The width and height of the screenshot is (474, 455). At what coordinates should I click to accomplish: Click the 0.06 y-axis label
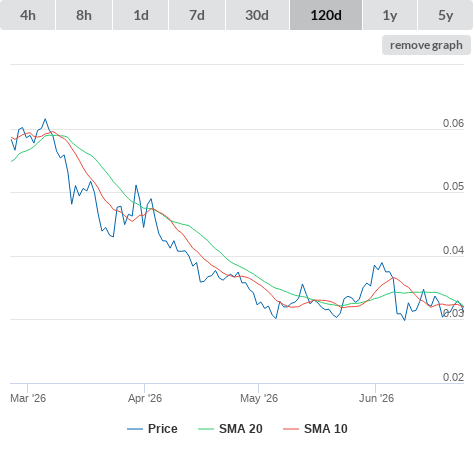(x=453, y=123)
